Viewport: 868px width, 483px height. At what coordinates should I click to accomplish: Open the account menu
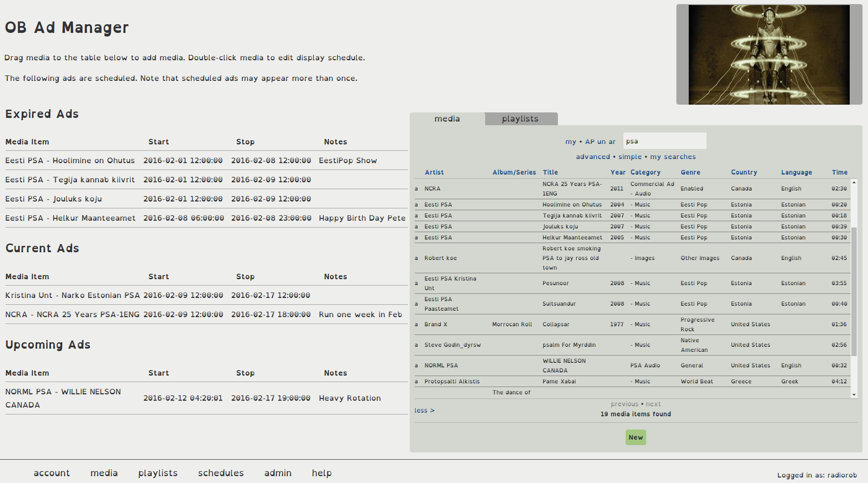(52, 473)
